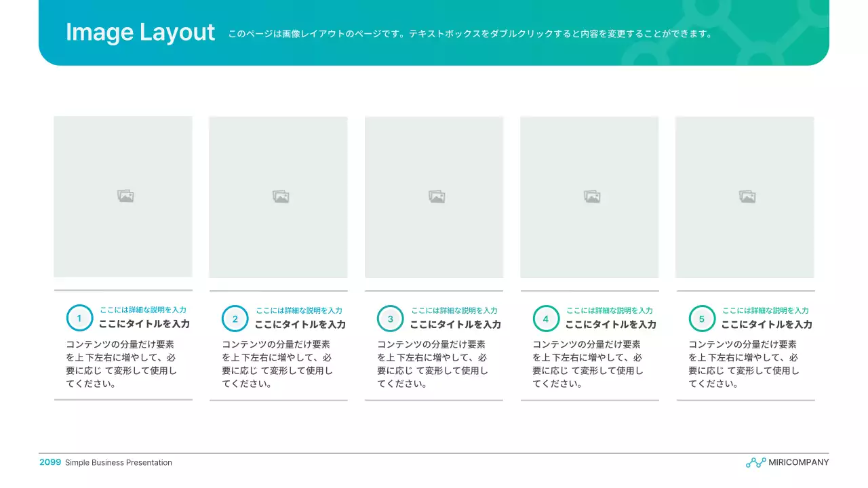Click the Japanese subtitle text in header
Image resolution: width=868 pixels, height=488 pixels.
(470, 33)
